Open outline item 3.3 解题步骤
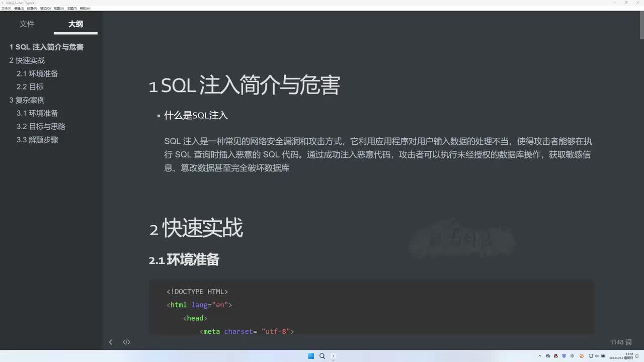Viewport: 644px width, 362px height. point(37,140)
